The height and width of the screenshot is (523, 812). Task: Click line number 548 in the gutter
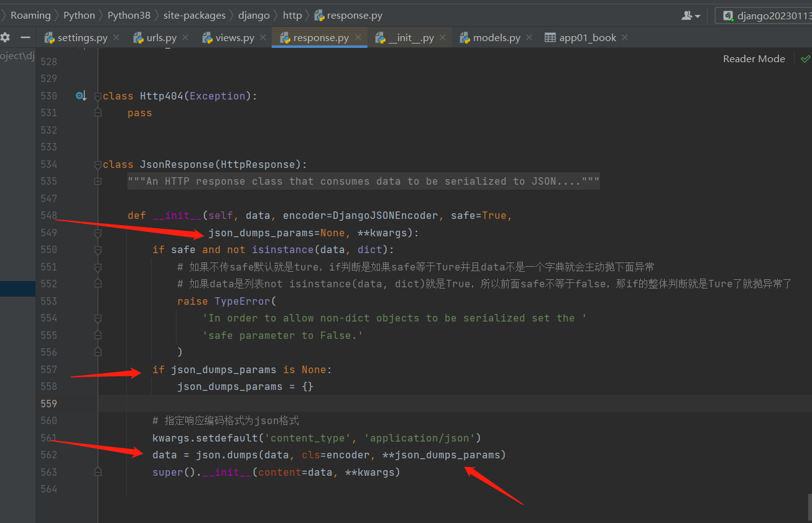48,216
